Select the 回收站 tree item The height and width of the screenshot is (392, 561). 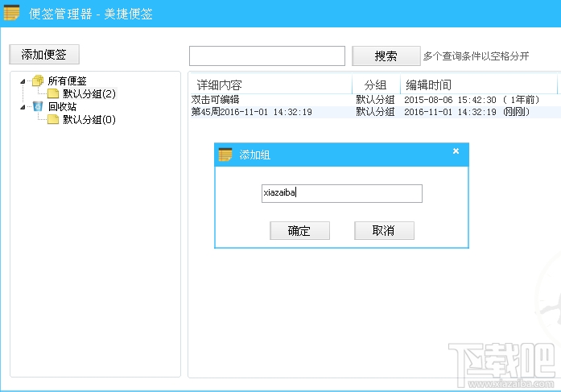[x=62, y=106]
